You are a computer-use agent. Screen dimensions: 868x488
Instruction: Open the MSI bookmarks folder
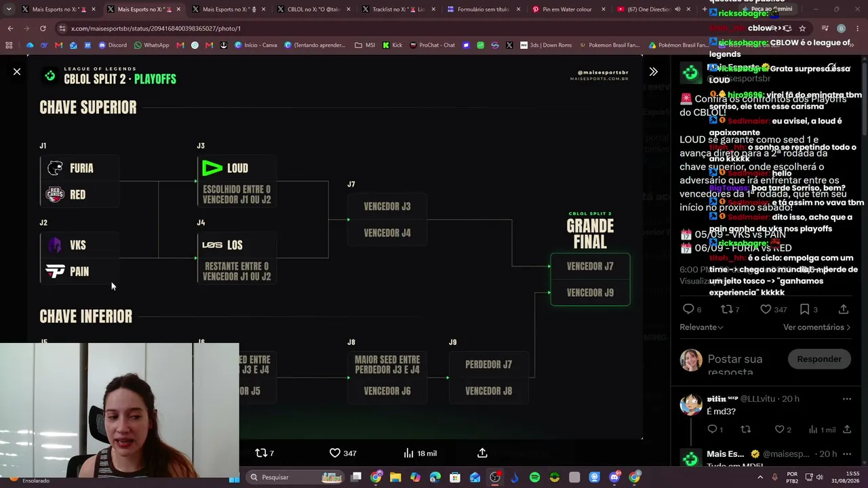tap(365, 45)
